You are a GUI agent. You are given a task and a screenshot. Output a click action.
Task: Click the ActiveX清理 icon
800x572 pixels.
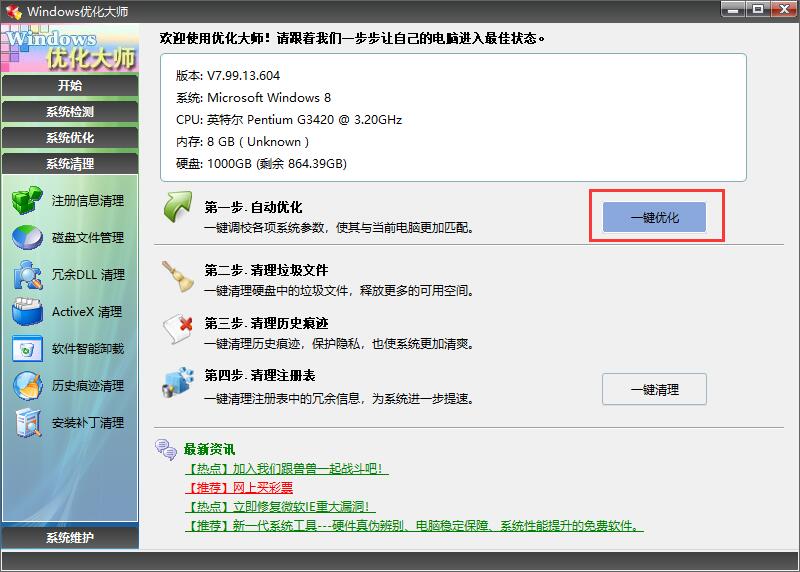pyautogui.click(x=28, y=311)
